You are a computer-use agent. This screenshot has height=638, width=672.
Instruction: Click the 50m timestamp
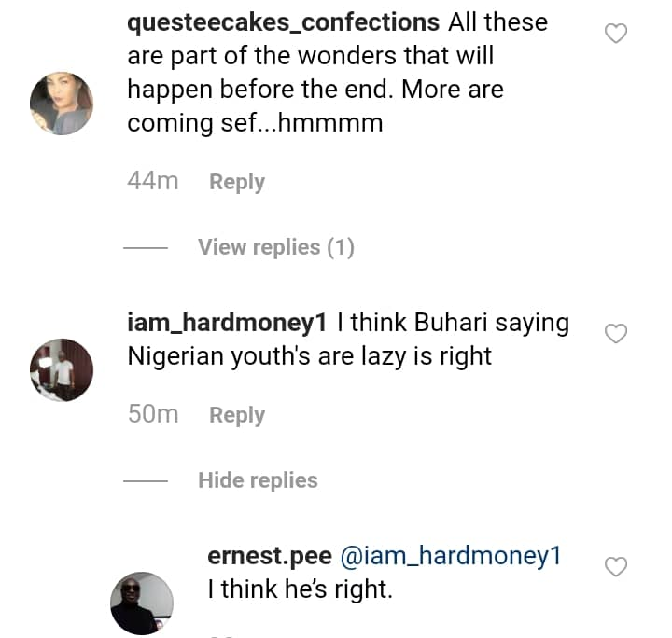tap(152, 415)
